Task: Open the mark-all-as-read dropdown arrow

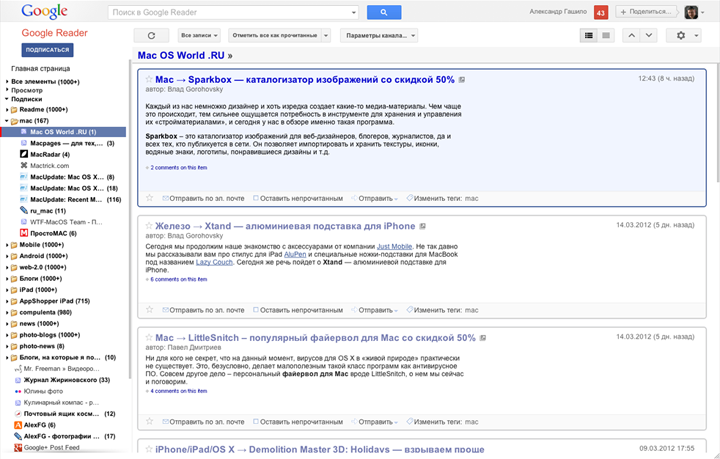Action: click(x=326, y=35)
